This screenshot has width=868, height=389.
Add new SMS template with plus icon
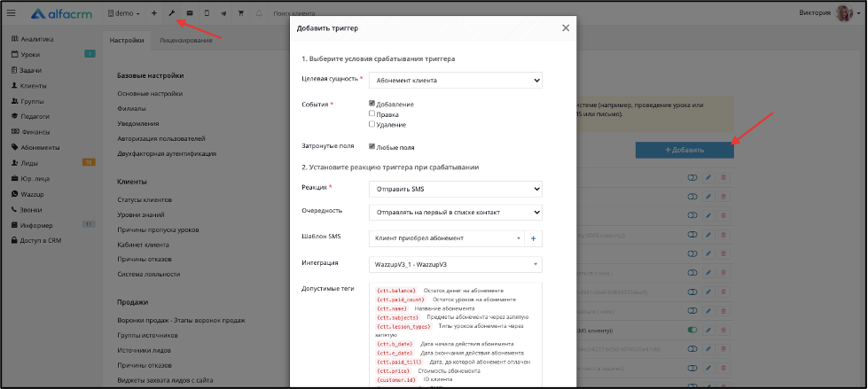point(534,238)
